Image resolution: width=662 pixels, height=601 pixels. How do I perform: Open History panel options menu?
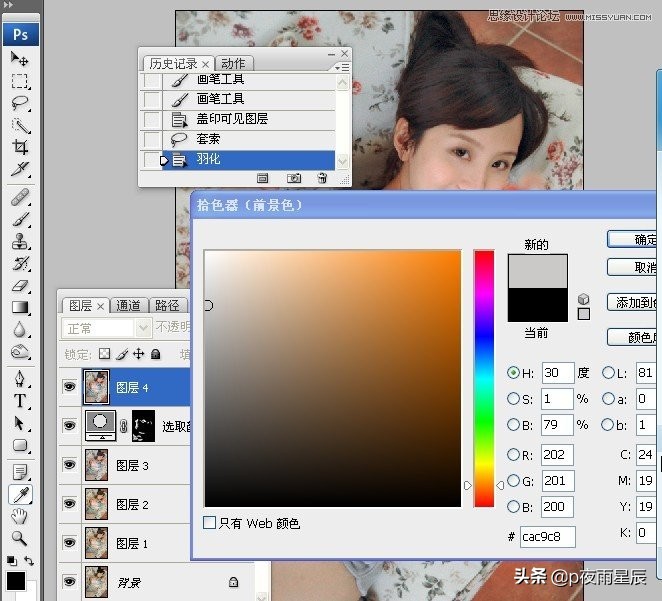343,66
